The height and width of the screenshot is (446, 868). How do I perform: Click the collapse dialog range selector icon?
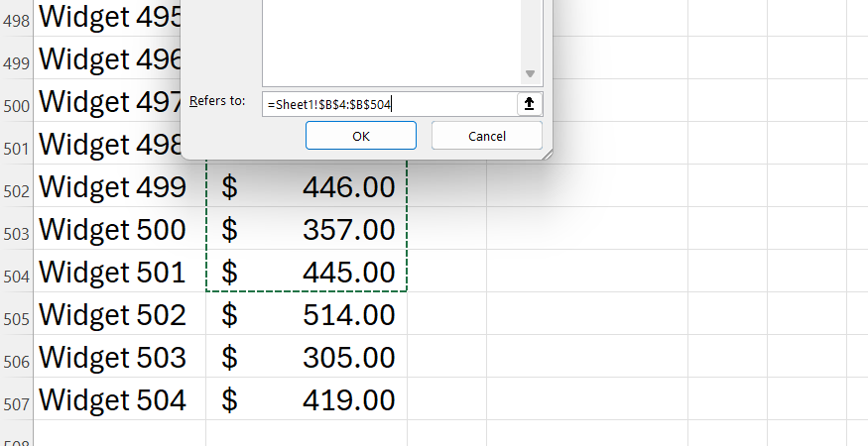click(529, 104)
